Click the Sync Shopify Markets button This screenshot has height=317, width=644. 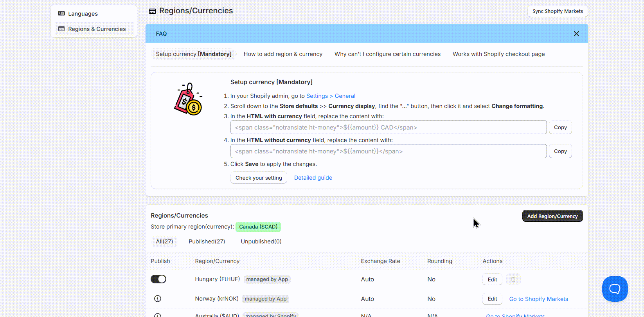pyautogui.click(x=558, y=11)
